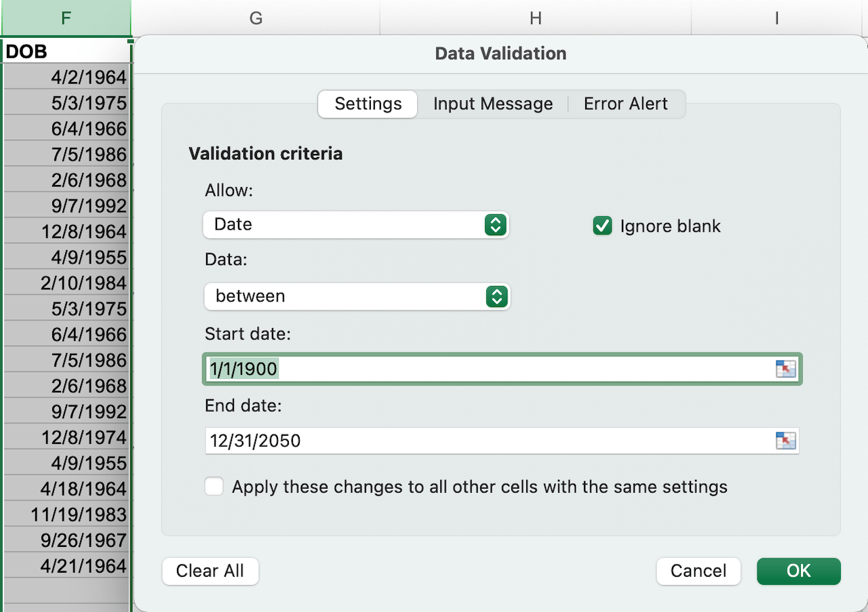Click the range selector icon beside End date
Screen dimensions: 868x612
point(786,441)
